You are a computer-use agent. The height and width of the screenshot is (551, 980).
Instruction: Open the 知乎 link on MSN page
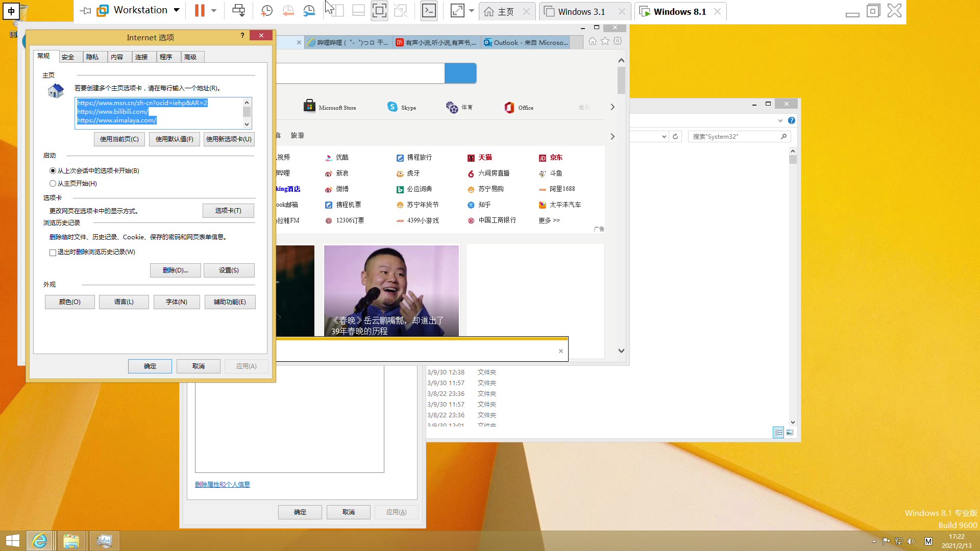coord(484,205)
